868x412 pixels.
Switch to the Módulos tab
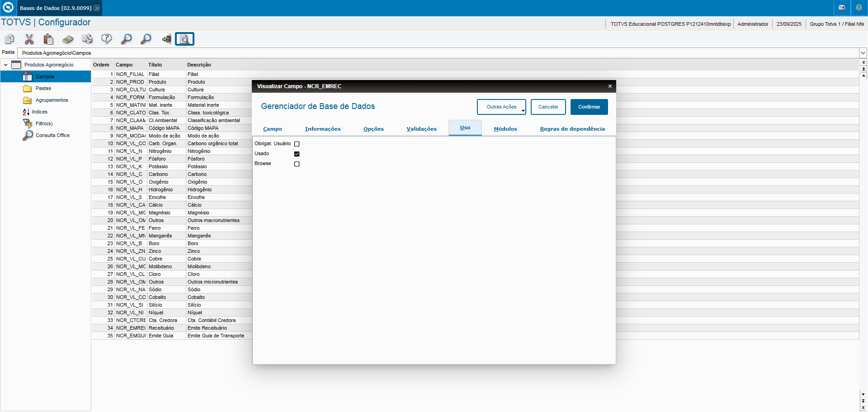click(x=505, y=129)
